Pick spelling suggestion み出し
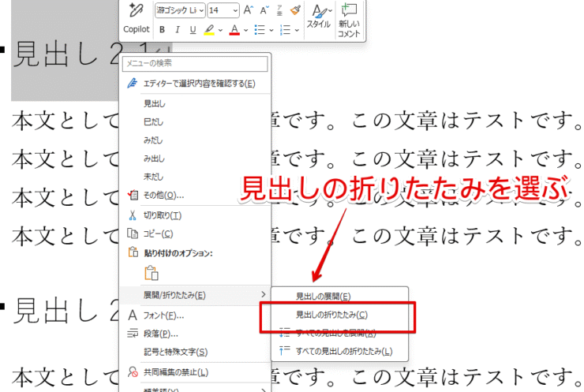 [x=195, y=159]
